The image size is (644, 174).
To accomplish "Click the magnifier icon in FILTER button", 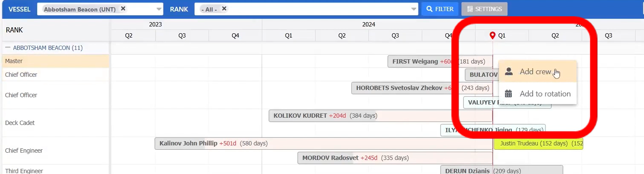I will pos(429,9).
